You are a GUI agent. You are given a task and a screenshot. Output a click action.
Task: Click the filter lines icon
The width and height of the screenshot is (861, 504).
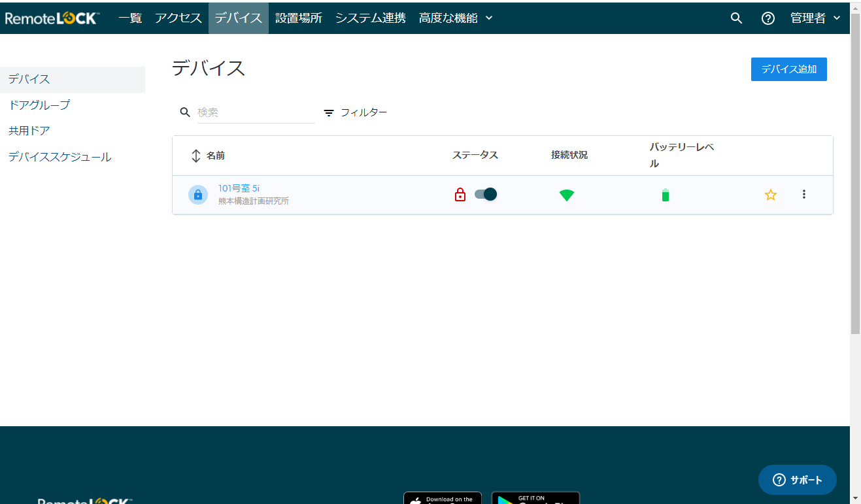pos(329,112)
